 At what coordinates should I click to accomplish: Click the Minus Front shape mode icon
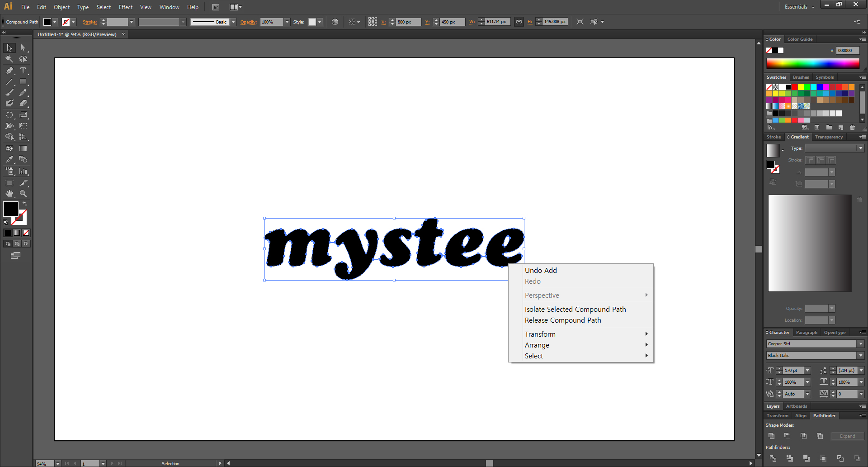pos(787,436)
